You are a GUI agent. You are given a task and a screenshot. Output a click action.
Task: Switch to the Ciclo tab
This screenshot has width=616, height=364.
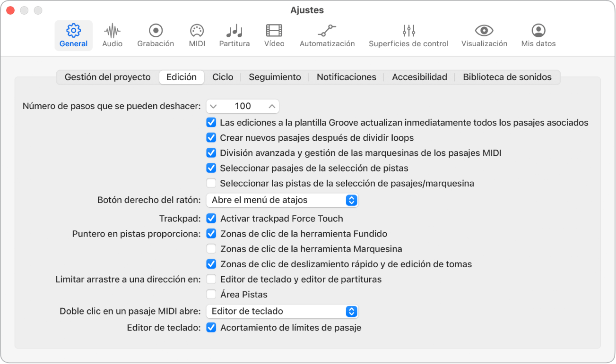pyautogui.click(x=222, y=76)
